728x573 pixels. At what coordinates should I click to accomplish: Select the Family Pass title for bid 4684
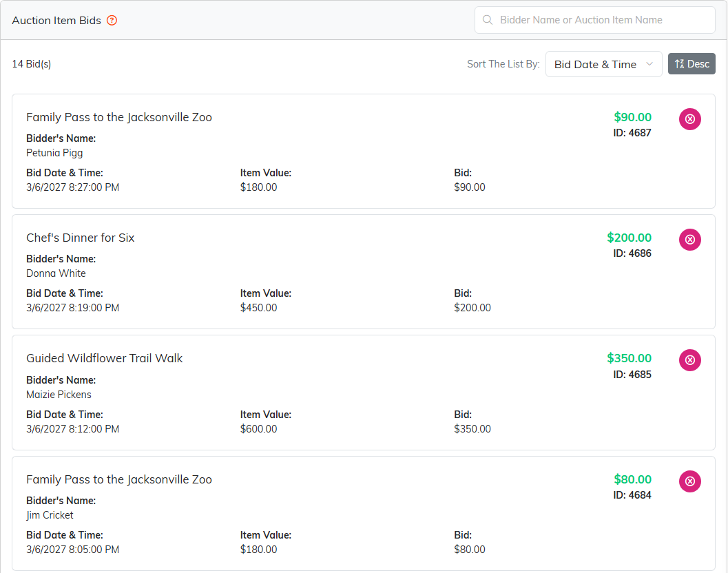(119, 479)
